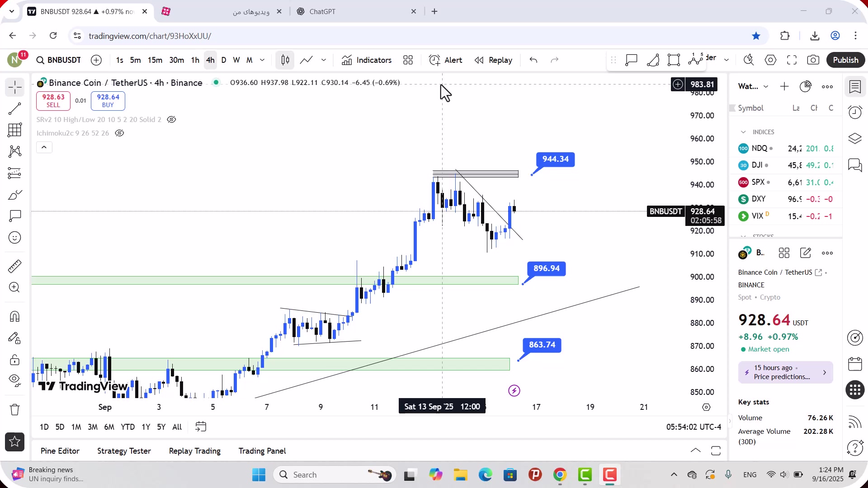
Task: Select the daily D timeframe
Action: coord(224,60)
